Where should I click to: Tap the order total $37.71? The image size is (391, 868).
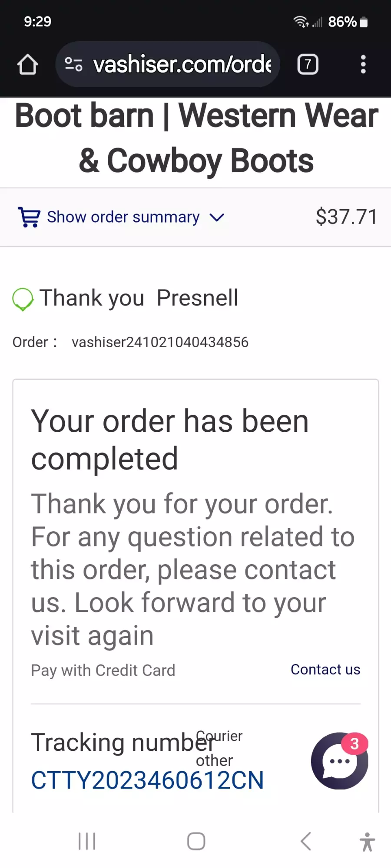(346, 217)
